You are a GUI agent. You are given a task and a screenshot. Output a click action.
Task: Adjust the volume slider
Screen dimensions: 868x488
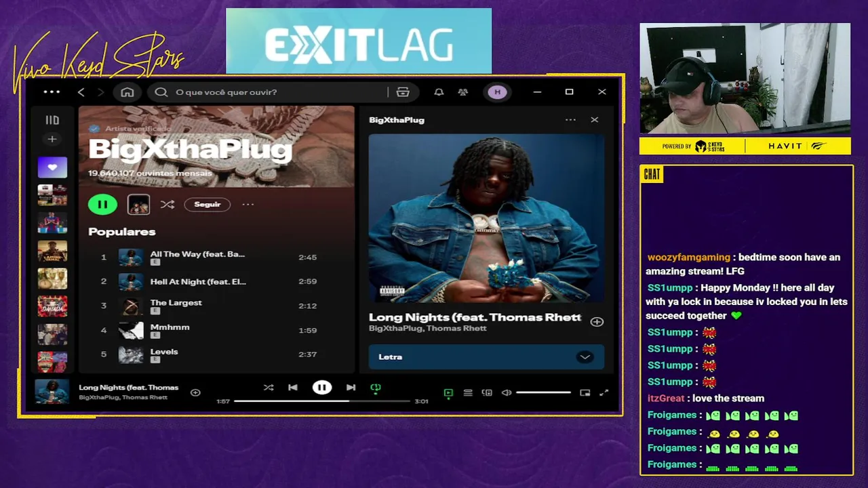tap(543, 392)
